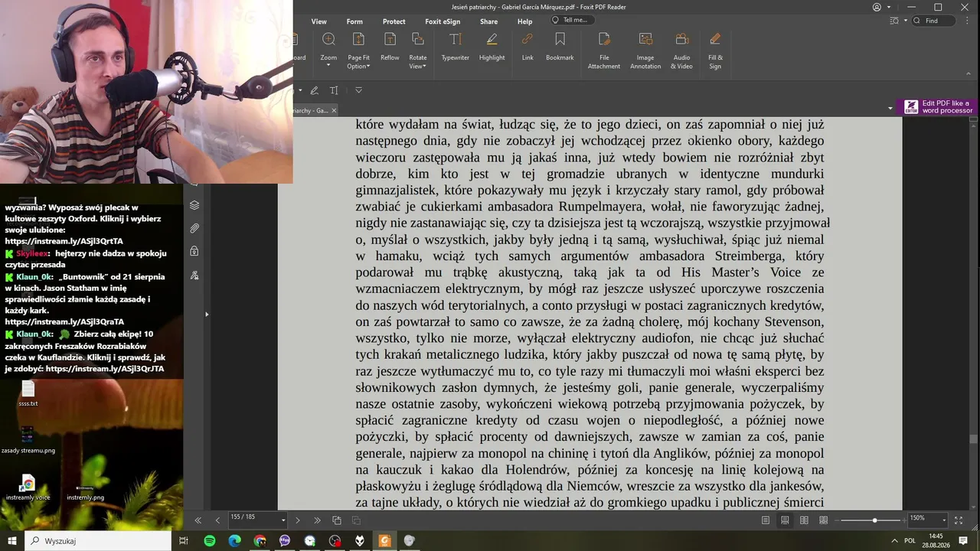Viewport: 980px width, 551px height.
Task: Open the advanced search options icon
Action: coord(893,21)
